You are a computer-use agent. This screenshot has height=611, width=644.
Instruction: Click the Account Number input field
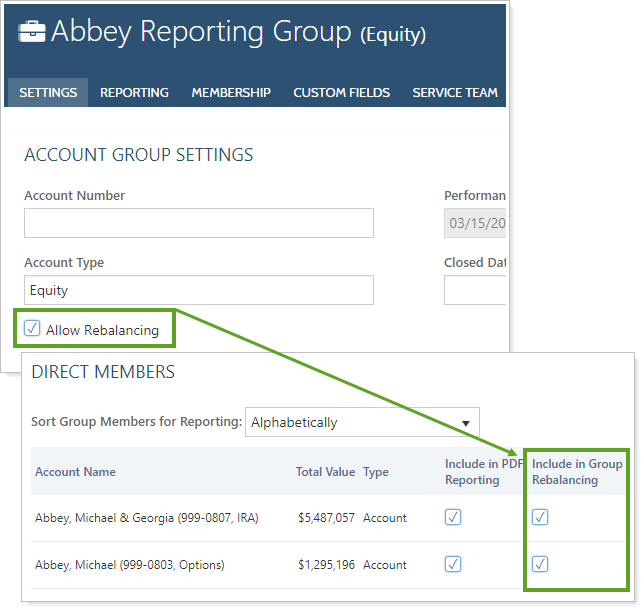(199, 223)
